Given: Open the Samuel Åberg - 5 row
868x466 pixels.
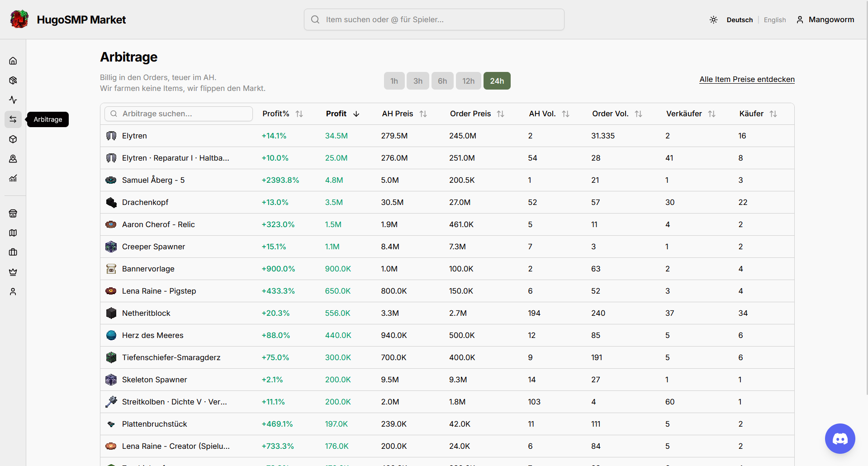Looking at the screenshot, I should point(447,180).
